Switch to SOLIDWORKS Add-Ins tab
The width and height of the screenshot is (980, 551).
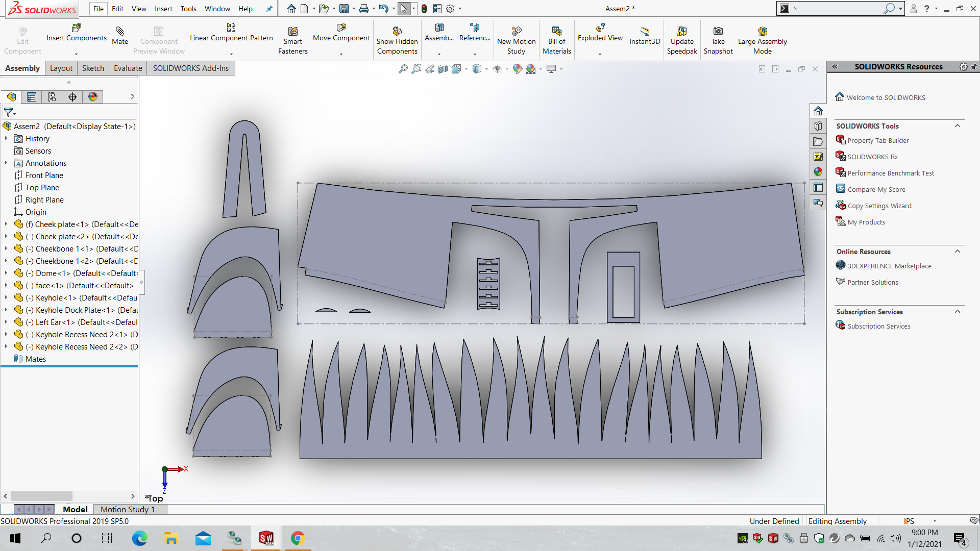(191, 68)
